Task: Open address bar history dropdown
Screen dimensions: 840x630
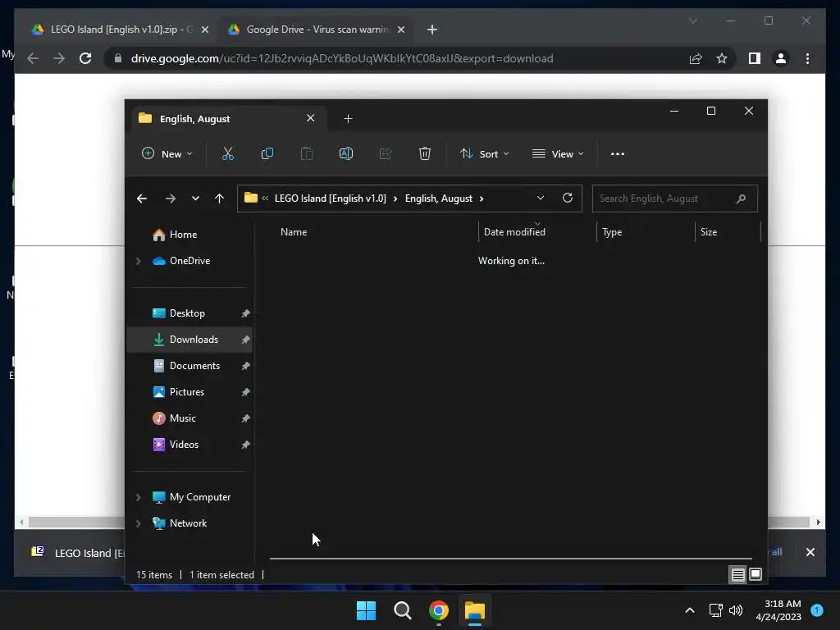Action: click(x=540, y=199)
